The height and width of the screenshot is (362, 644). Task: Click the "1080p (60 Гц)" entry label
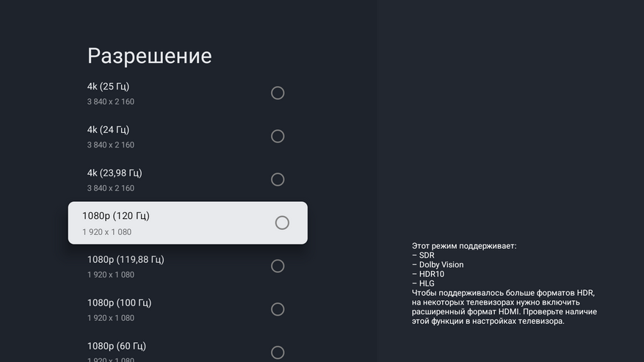[x=117, y=346]
